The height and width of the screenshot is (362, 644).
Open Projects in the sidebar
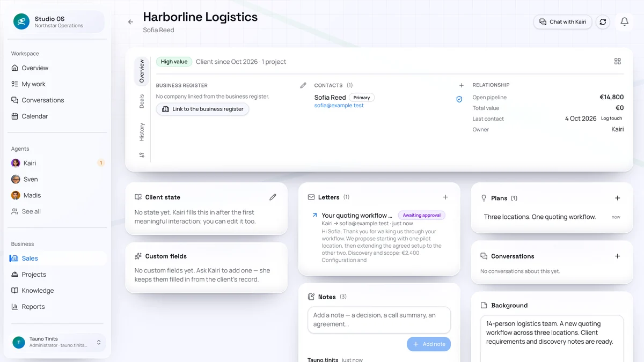(58, 275)
